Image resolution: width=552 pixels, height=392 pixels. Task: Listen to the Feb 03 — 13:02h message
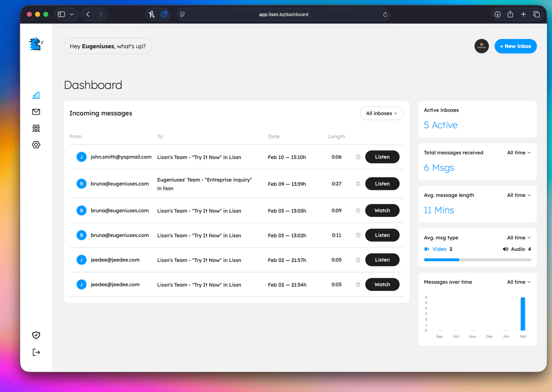click(x=382, y=235)
